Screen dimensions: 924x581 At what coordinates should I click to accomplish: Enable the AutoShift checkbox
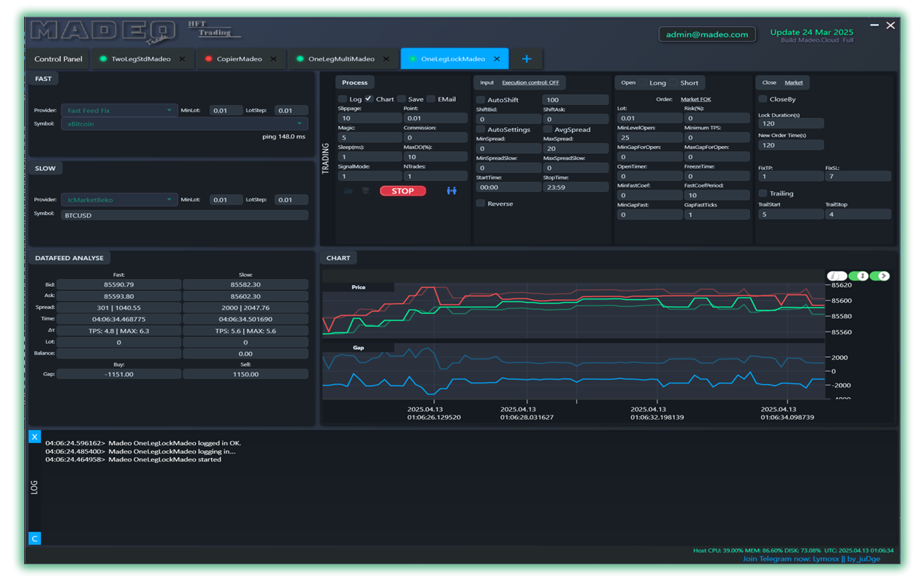(481, 100)
